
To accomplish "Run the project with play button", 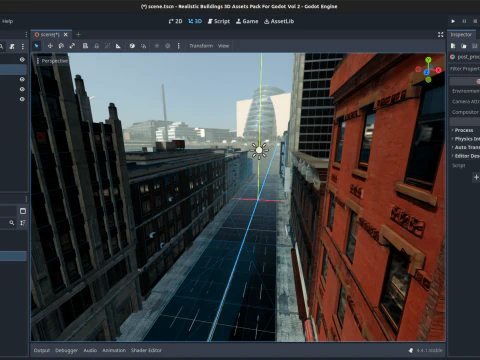I will point(453,21).
